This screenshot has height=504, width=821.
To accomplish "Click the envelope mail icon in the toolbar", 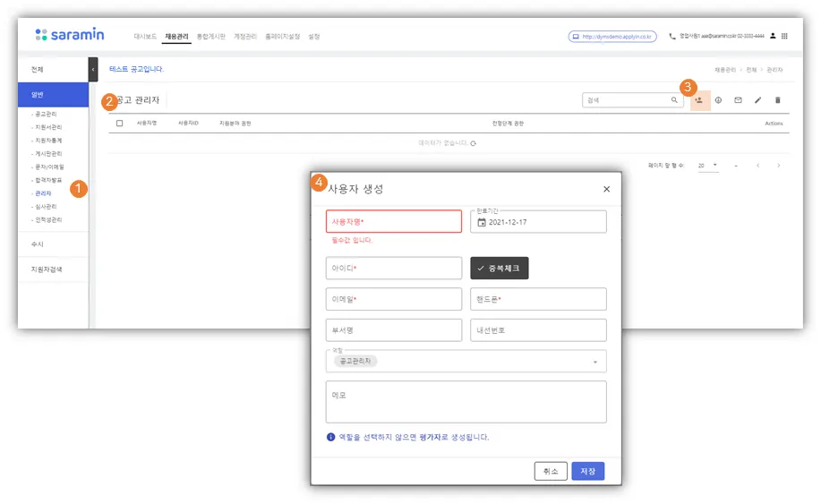I will (739, 100).
